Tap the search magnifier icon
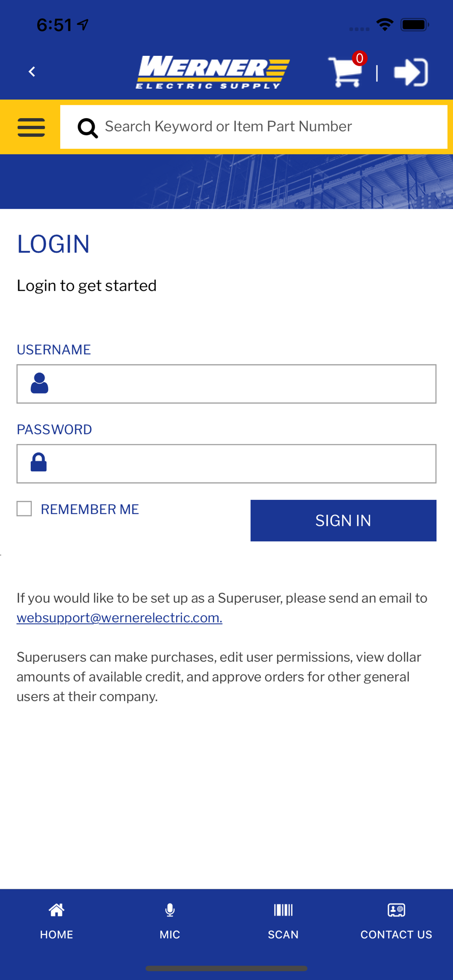This screenshot has height=980, width=453. click(x=88, y=128)
